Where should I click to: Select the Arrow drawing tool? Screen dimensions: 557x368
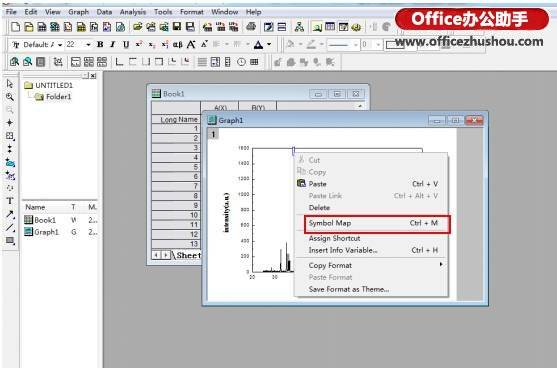pyautogui.click(x=10, y=214)
